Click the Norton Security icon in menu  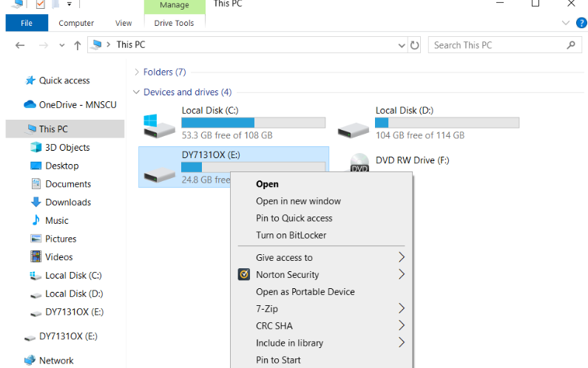point(244,275)
